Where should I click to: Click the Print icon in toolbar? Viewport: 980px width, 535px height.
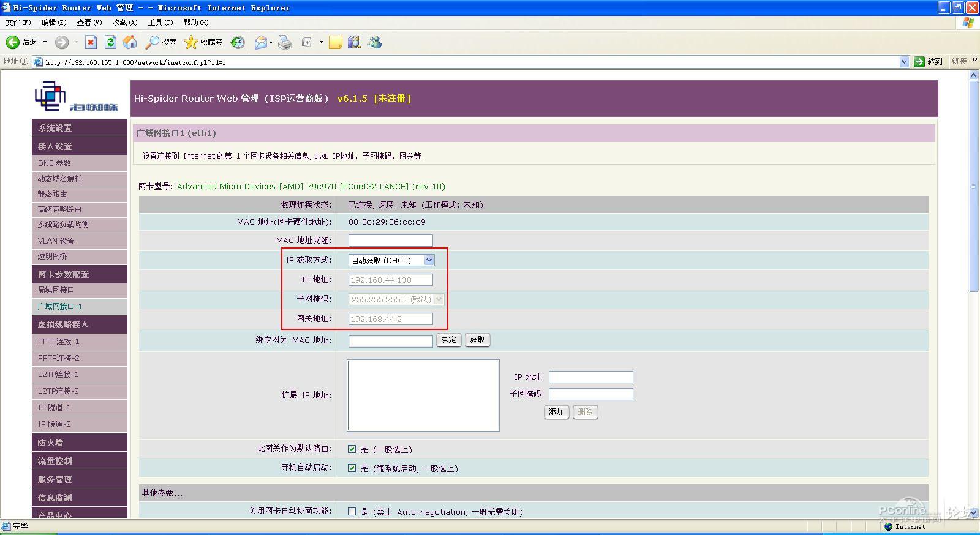click(285, 42)
